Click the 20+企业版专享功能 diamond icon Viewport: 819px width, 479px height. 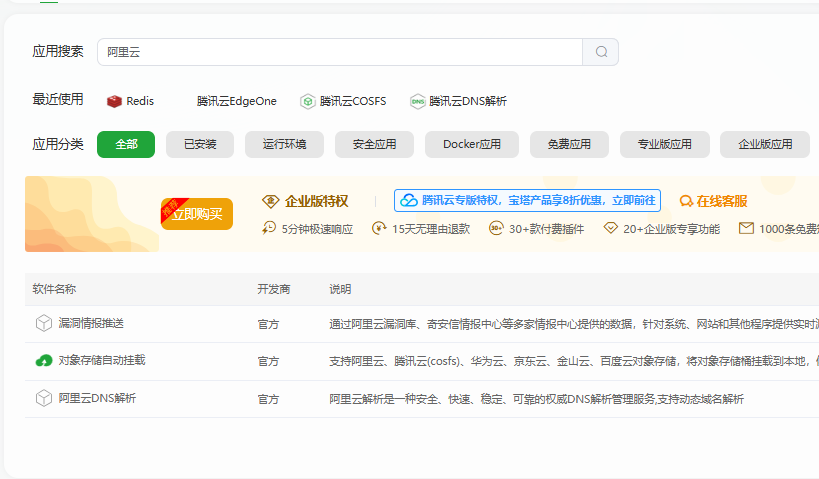coord(611,228)
